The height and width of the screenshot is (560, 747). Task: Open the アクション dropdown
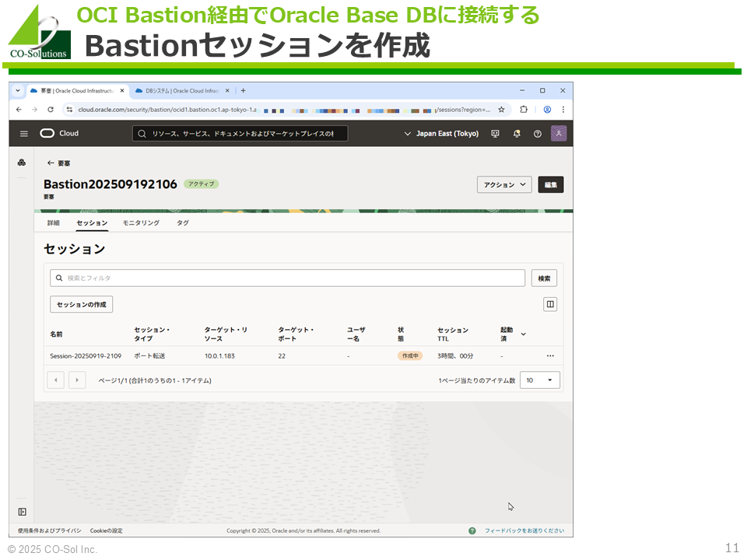504,185
